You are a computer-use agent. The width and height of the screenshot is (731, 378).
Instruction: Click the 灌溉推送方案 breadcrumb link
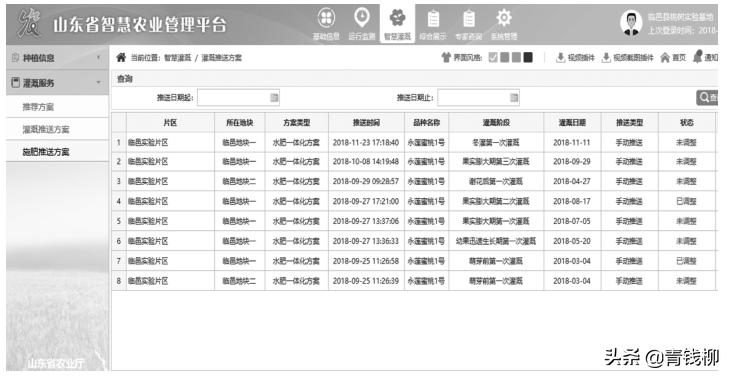[221, 58]
